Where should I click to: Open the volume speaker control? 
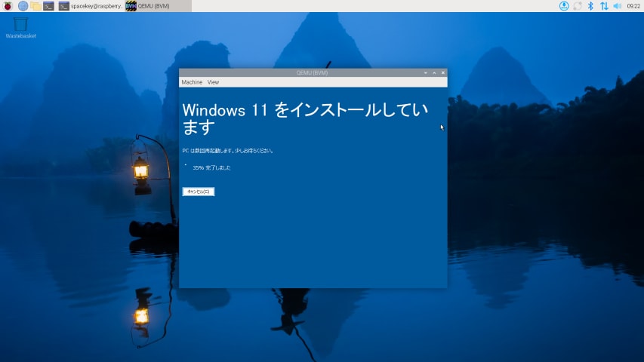617,6
